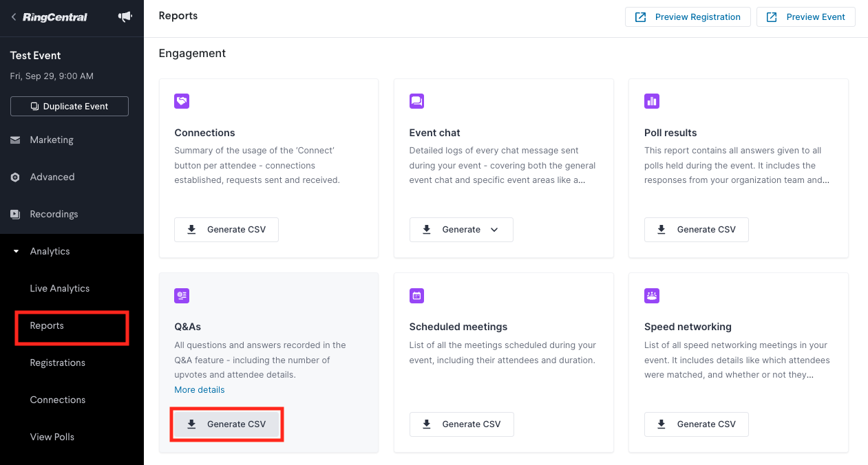The height and width of the screenshot is (465, 868).
Task: Click the Connections handshake icon
Action: coord(182,101)
